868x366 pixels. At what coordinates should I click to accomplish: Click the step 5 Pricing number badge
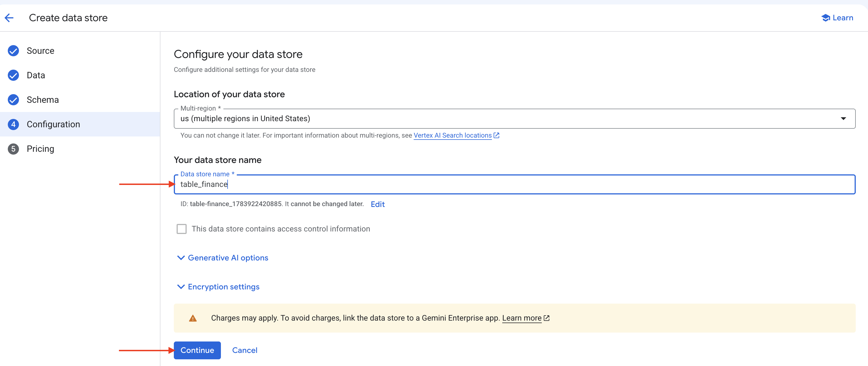coord(13,149)
